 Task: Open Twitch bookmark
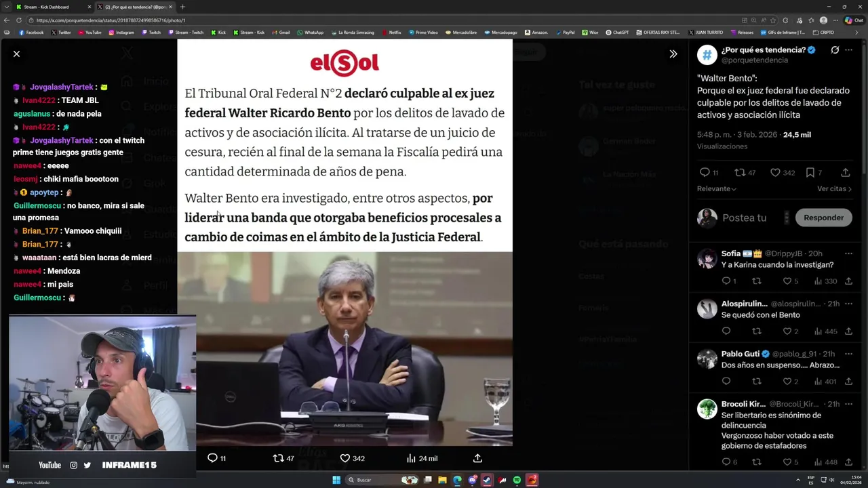click(151, 33)
